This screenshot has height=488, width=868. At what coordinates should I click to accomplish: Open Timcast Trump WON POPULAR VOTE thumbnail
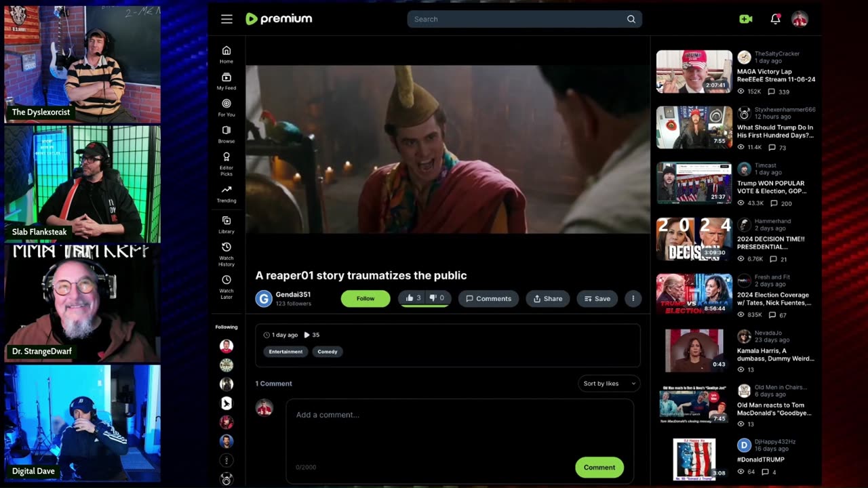(694, 183)
